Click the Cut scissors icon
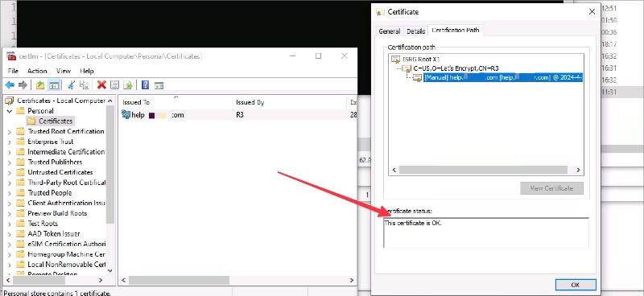Screen dimensions: 644x296 [71, 85]
